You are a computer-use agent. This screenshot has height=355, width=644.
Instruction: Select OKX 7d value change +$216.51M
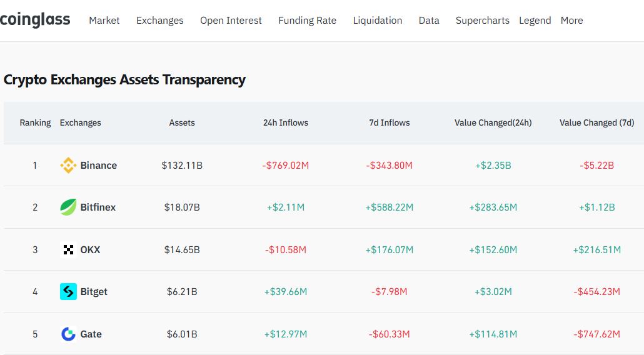pos(596,249)
